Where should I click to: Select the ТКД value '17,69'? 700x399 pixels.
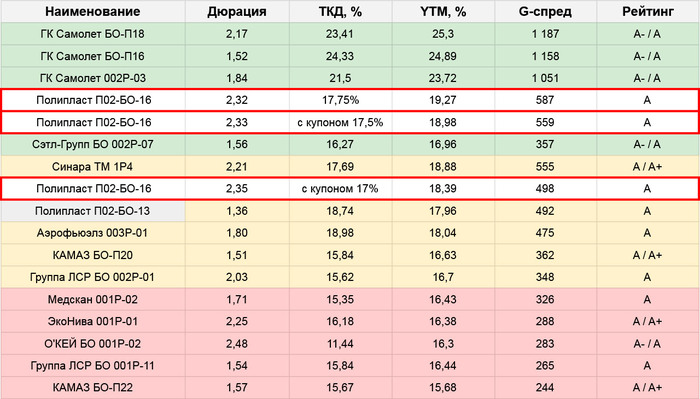(340, 166)
